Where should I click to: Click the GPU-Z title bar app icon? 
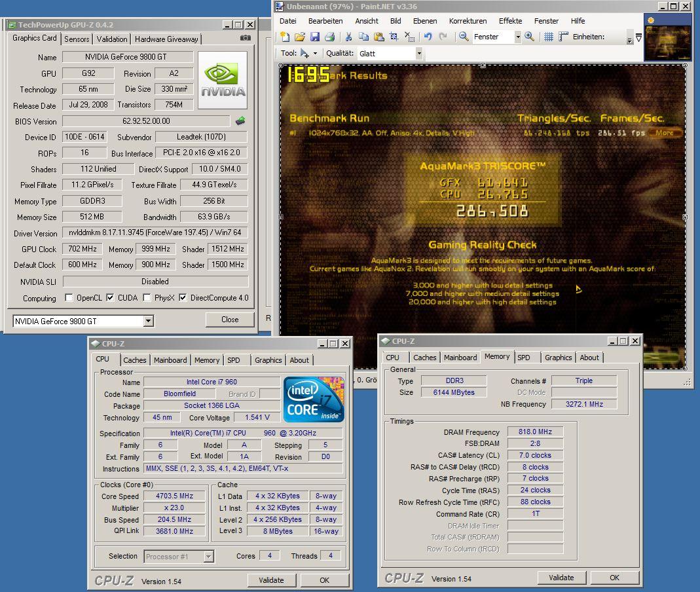(x=12, y=25)
